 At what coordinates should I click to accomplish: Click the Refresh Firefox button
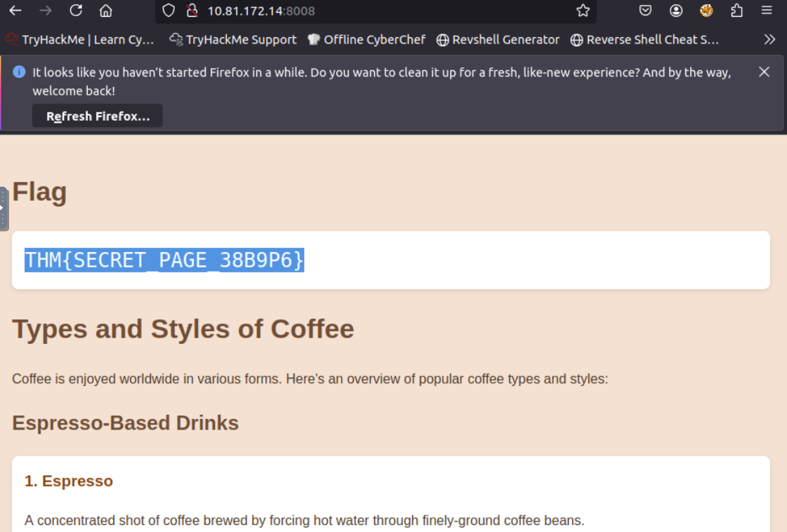click(98, 117)
